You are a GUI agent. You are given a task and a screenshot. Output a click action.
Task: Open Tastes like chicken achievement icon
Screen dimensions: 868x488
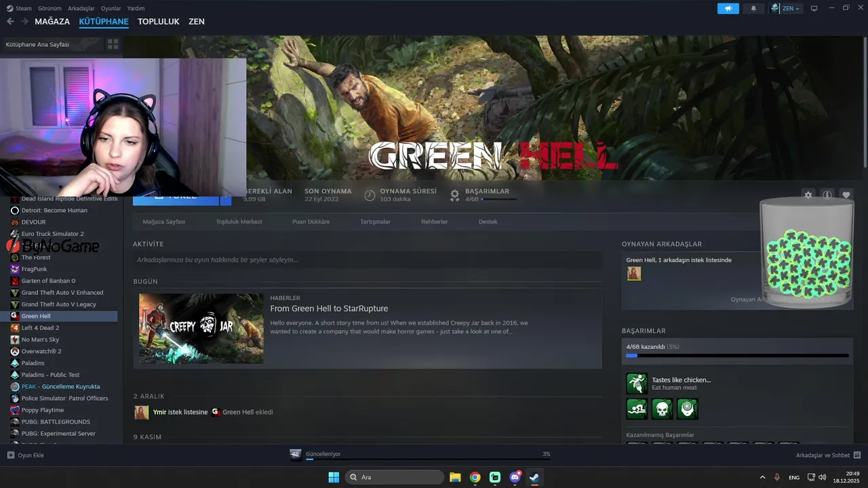pyautogui.click(x=637, y=384)
